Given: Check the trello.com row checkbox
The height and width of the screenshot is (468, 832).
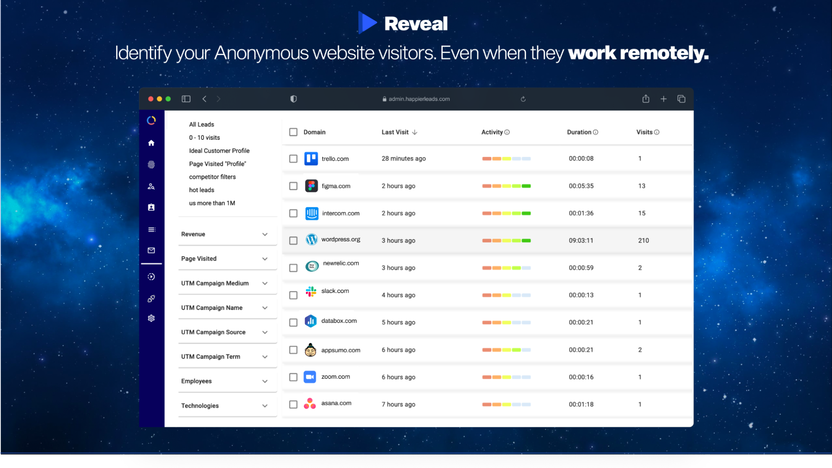Looking at the screenshot, I should click(293, 159).
